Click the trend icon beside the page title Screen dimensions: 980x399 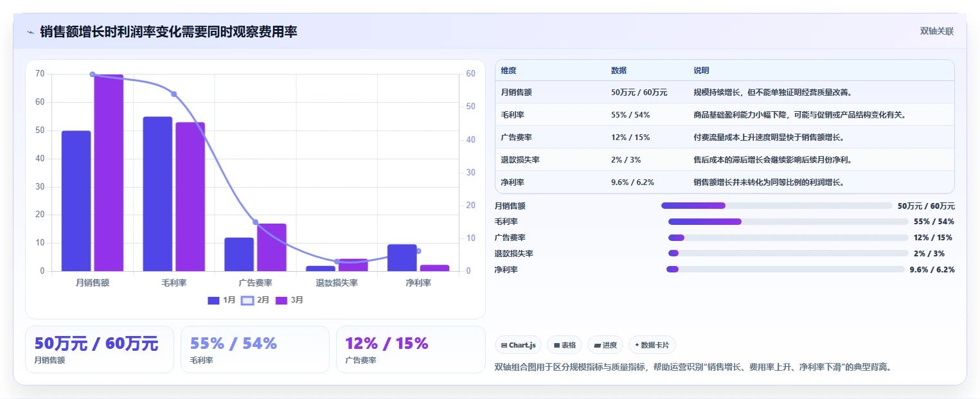click(30, 32)
